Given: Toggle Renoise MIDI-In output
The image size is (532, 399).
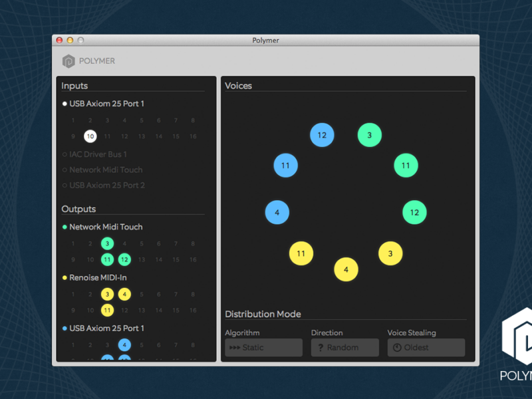Looking at the screenshot, I should coord(94,277).
